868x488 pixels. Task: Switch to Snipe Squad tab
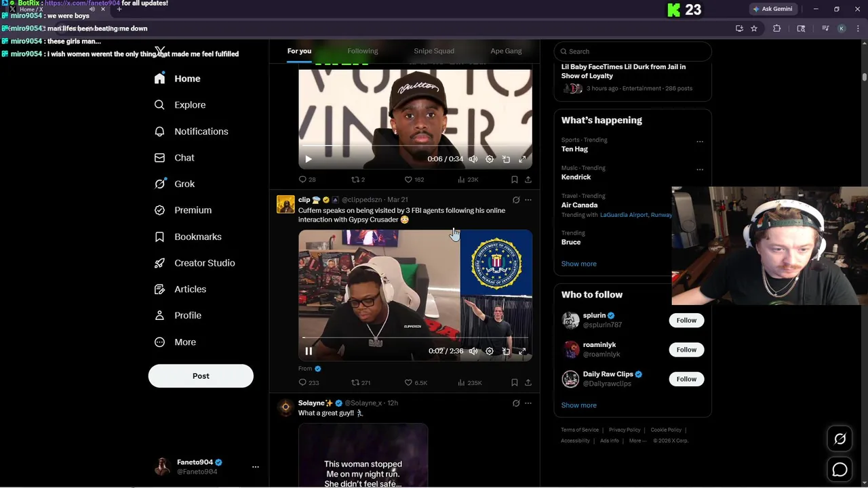(434, 51)
